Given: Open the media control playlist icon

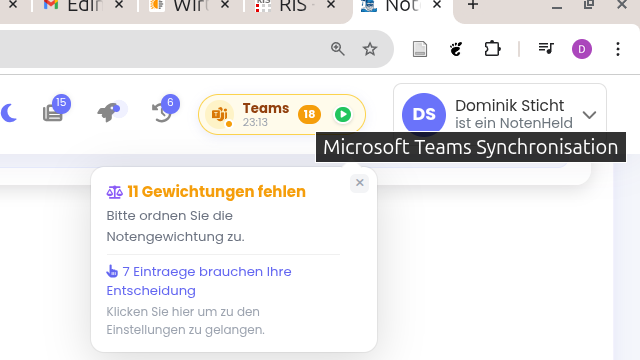Looking at the screenshot, I should (x=546, y=49).
